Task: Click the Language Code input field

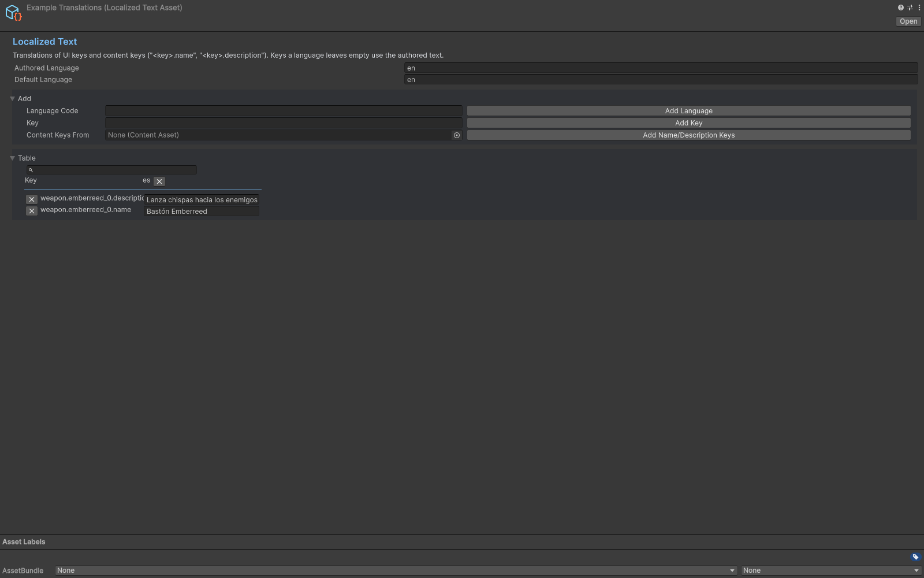Action: pyautogui.click(x=284, y=111)
